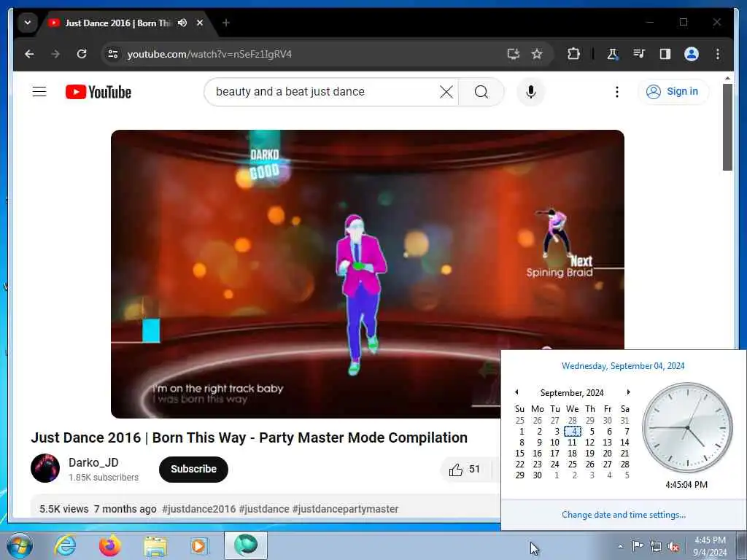The width and height of the screenshot is (747, 560).
Task: Open Chrome Labs flask icon
Action: (612, 54)
